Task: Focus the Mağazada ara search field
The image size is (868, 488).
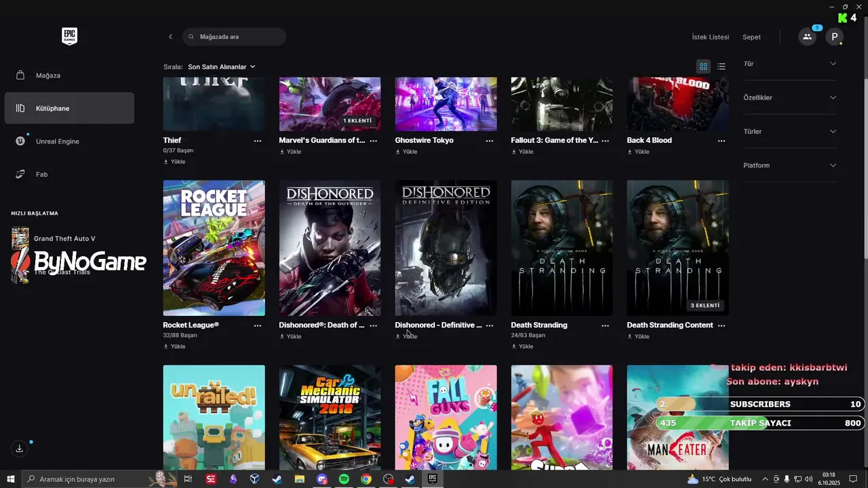Action: (x=234, y=37)
